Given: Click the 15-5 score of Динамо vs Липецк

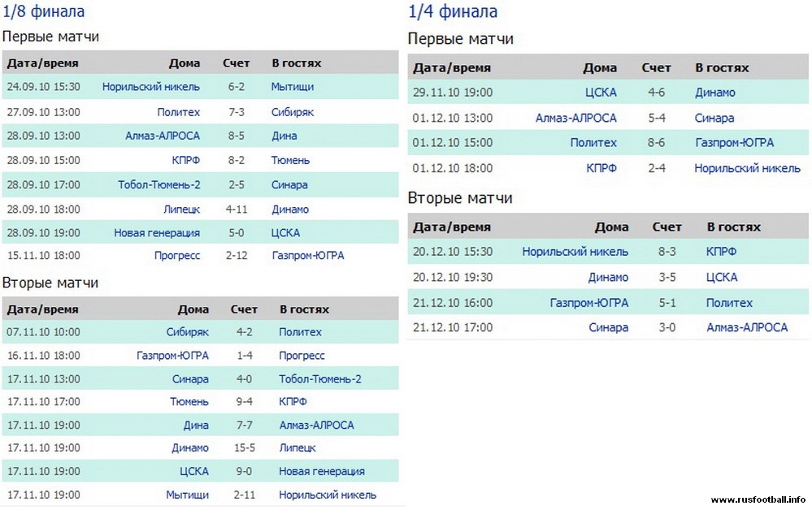Looking at the screenshot, I should click(x=244, y=447).
